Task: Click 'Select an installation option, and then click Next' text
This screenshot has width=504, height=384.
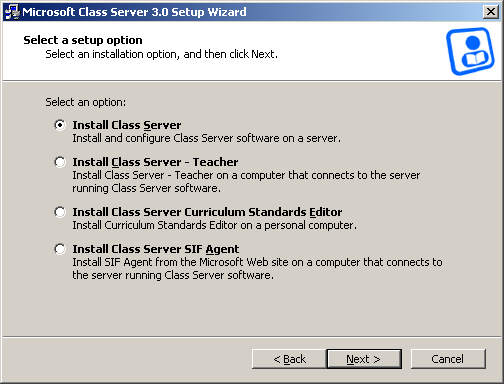Action: click(161, 54)
